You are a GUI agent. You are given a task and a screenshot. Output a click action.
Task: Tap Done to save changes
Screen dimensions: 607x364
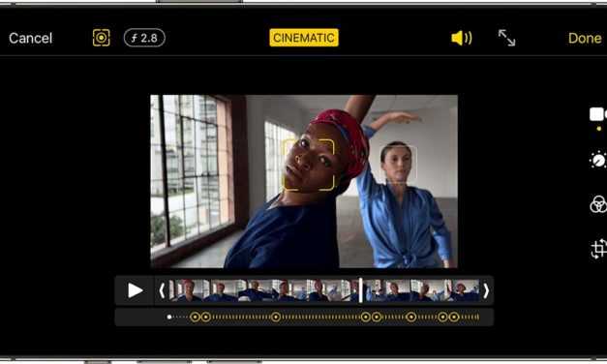coord(585,38)
